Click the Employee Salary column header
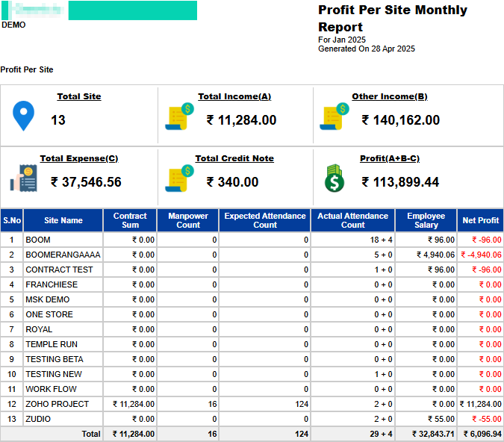The width and height of the screenshot is (504, 442). (426, 220)
